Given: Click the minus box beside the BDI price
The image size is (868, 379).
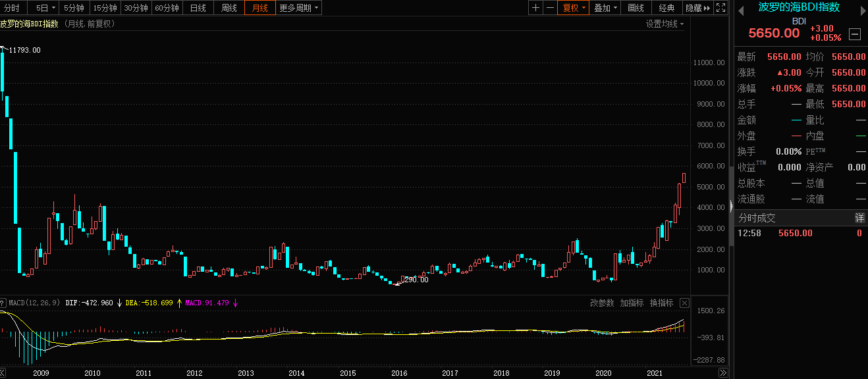Looking at the screenshot, I should [x=855, y=34].
